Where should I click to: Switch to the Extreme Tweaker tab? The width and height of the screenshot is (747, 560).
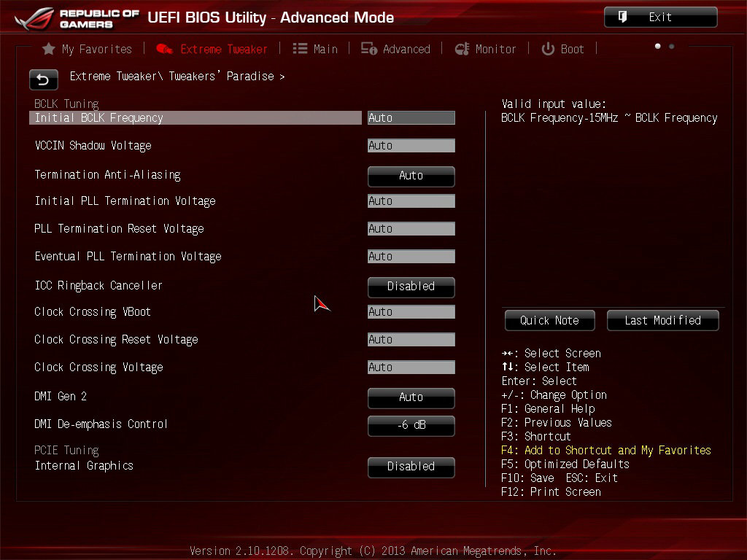[x=212, y=49]
